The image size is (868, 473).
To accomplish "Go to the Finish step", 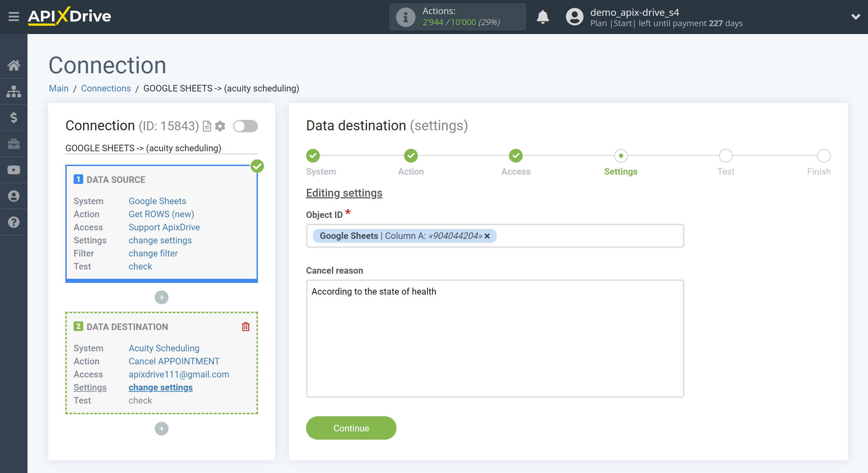I will [824, 156].
